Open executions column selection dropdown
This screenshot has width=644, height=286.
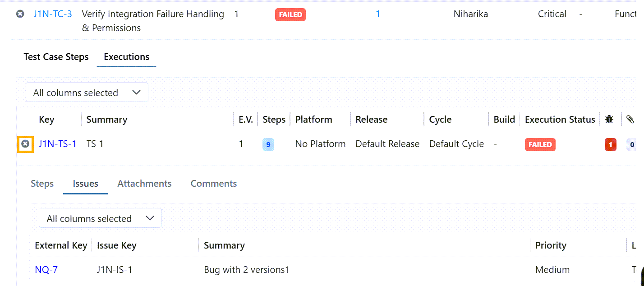point(87,92)
